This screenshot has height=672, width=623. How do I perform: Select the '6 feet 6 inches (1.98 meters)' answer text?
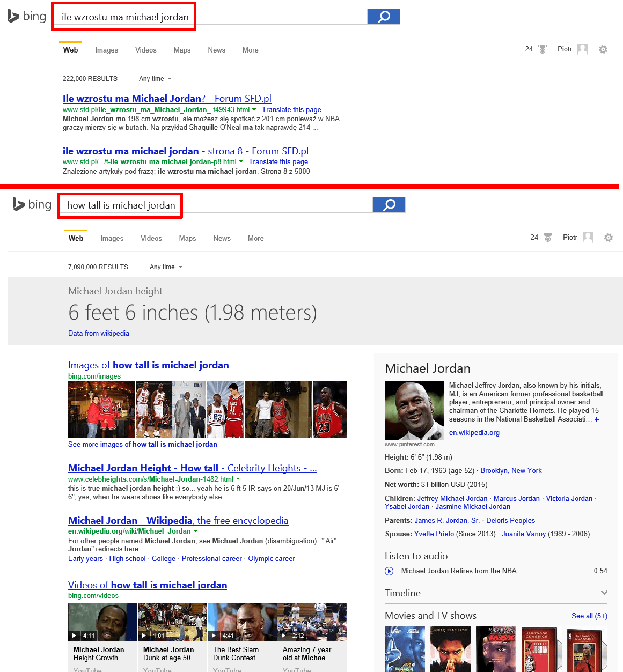(x=193, y=313)
